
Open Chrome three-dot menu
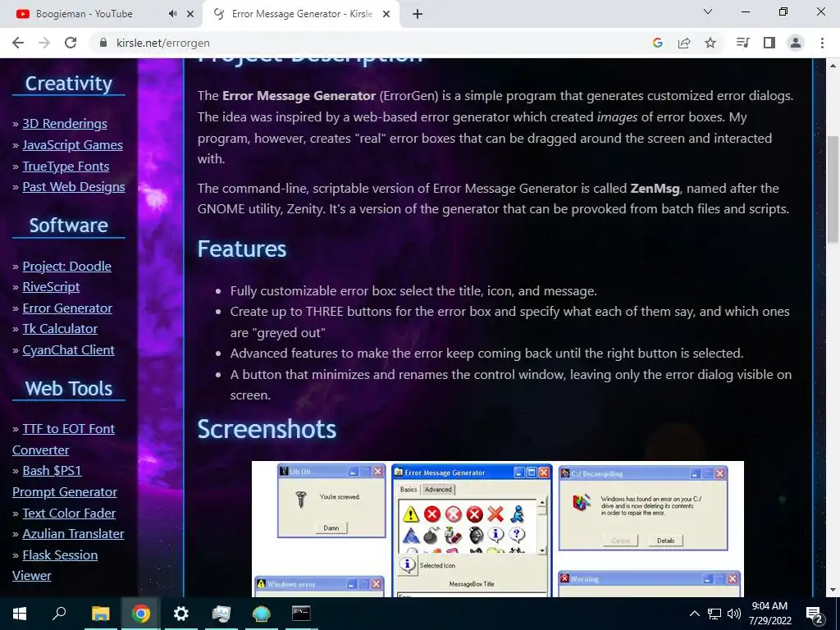pyautogui.click(x=822, y=43)
